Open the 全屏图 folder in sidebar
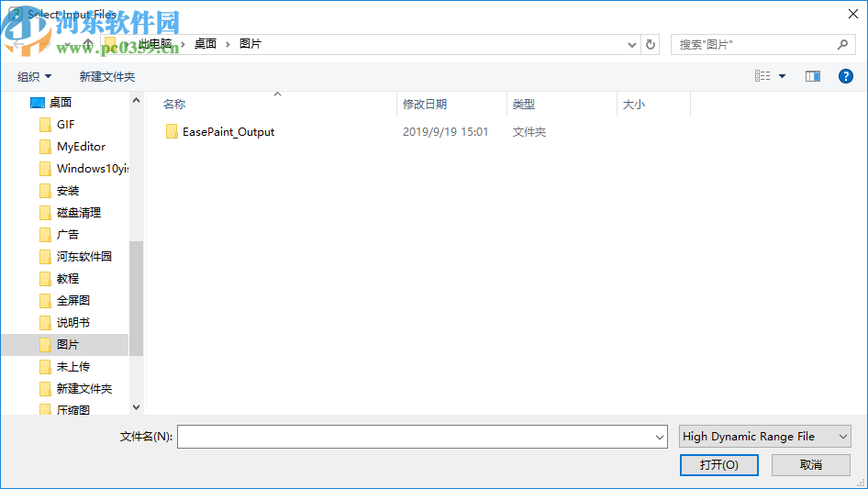 (x=73, y=301)
